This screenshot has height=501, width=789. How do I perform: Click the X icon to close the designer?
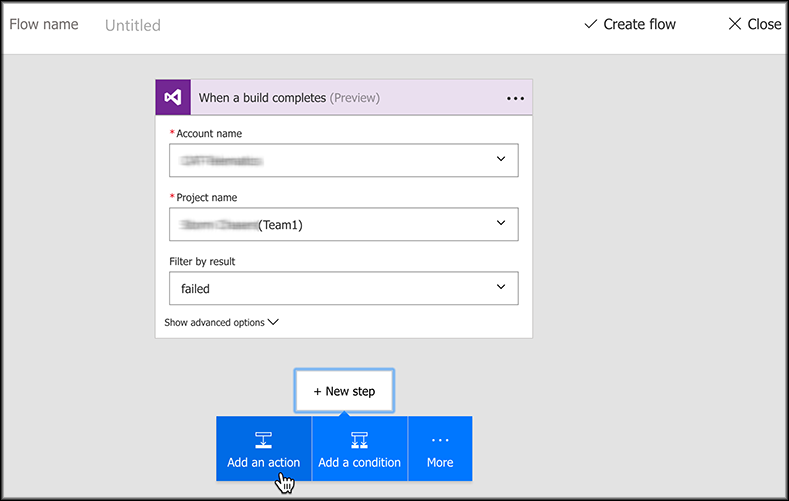pyautogui.click(x=735, y=24)
